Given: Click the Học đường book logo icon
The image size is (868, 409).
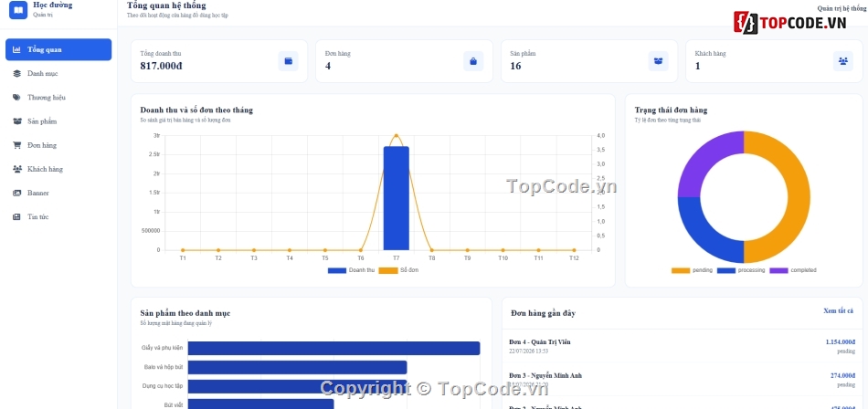Looking at the screenshot, I should tap(18, 9).
